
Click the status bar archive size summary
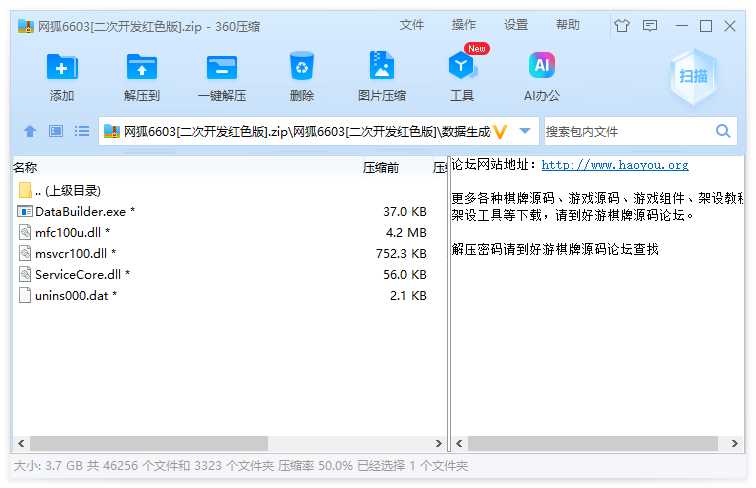point(240,466)
